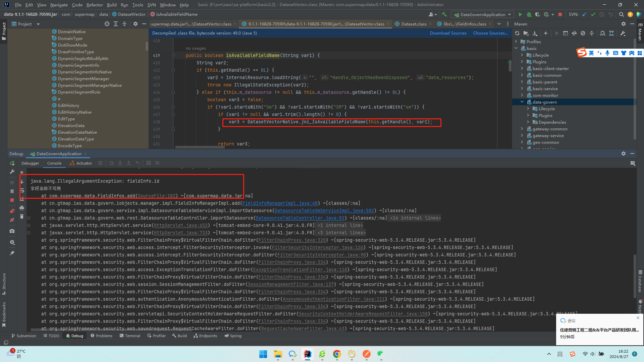
Task: Click the Windows Start button
Action: (263, 354)
